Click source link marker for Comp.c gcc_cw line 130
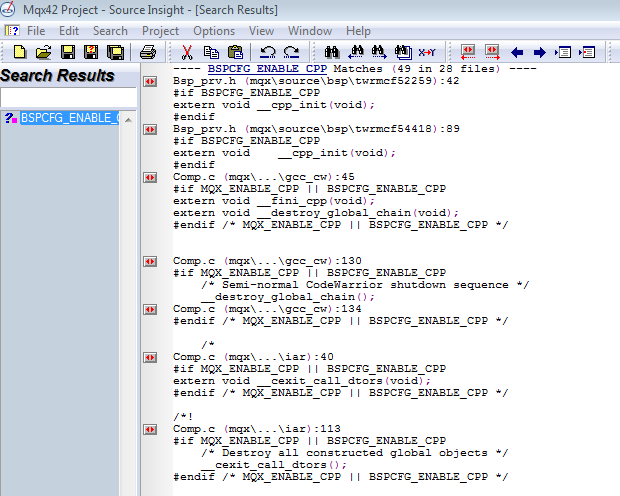This screenshot has width=620, height=496. (x=150, y=261)
